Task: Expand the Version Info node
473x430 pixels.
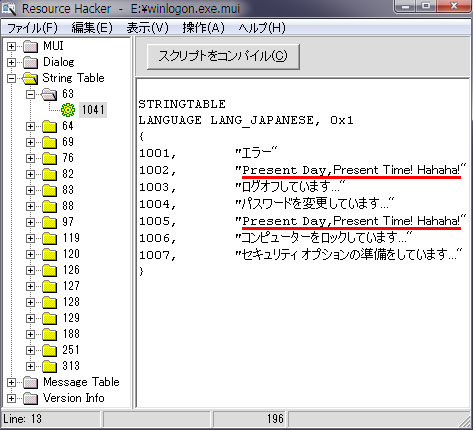Action: click(x=11, y=399)
